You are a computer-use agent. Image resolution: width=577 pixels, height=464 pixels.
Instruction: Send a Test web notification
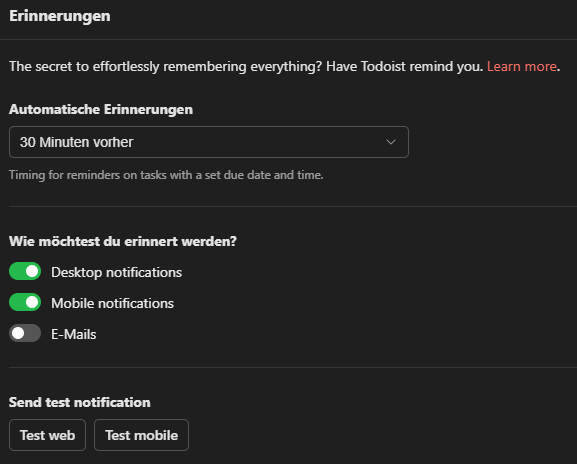[47, 435]
